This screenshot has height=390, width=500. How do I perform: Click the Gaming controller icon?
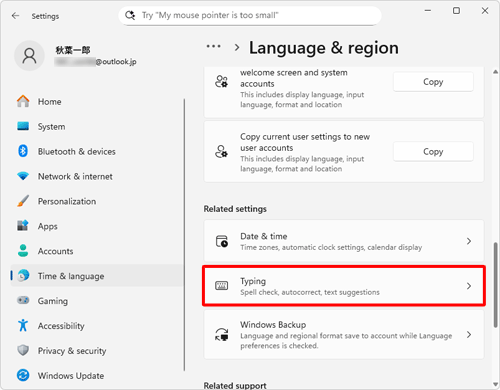pyautogui.click(x=23, y=300)
